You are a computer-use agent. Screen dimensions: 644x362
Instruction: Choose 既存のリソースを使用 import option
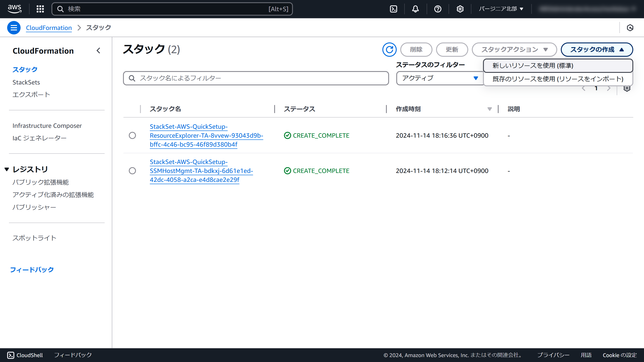557,79
